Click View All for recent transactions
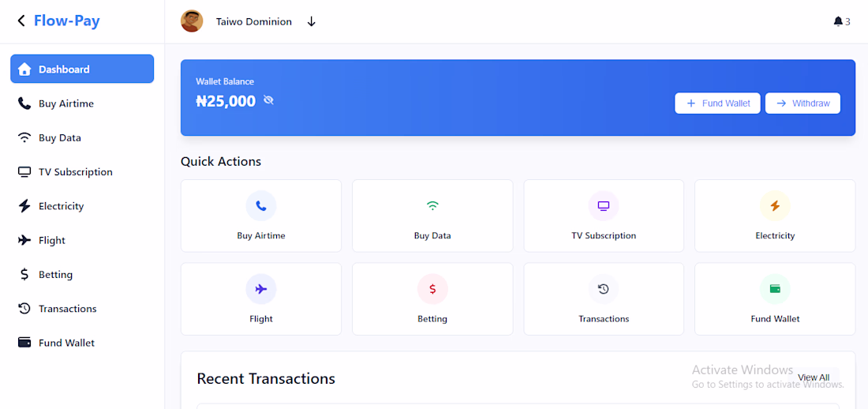 point(814,377)
